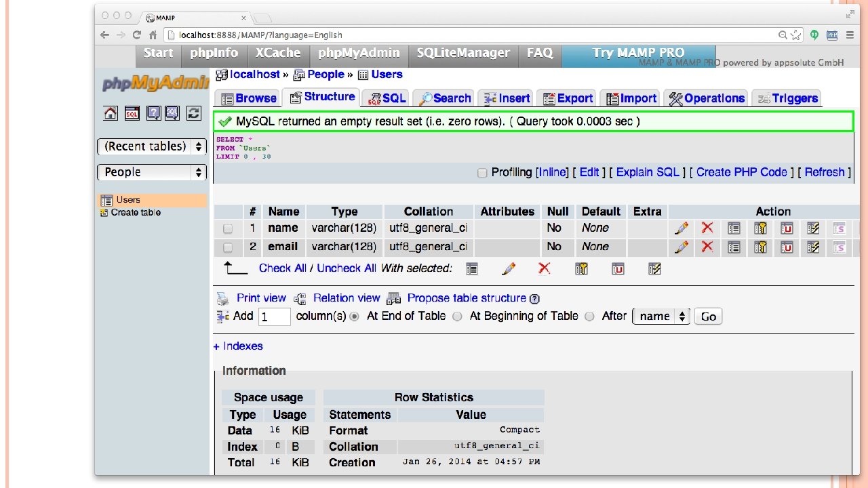Open the People database dropdown
This screenshot has width=868, height=488.
click(x=152, y=172)
